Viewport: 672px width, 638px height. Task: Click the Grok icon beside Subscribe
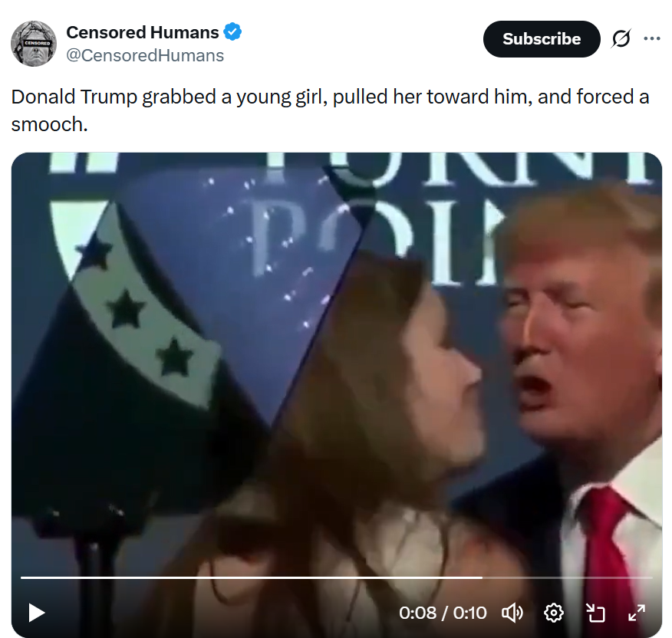(620, 39)
